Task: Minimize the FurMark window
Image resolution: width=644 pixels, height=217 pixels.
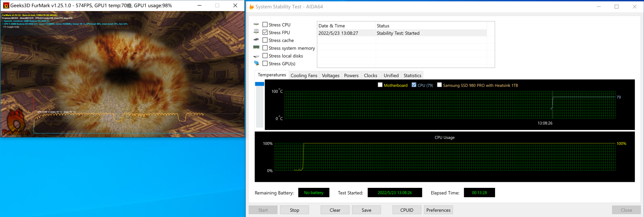Action: pyautogui.click(x=200, y=5)
